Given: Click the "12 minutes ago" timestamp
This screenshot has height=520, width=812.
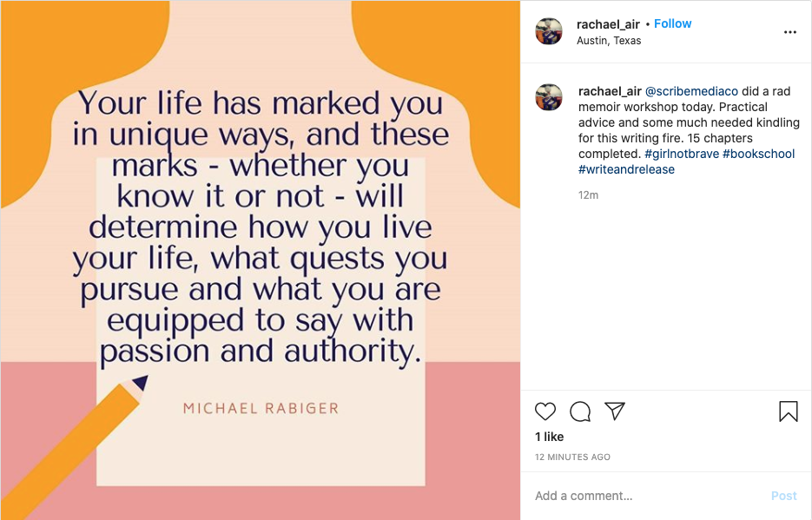Looking at the screenshot, I should click(x=572, y=457).
